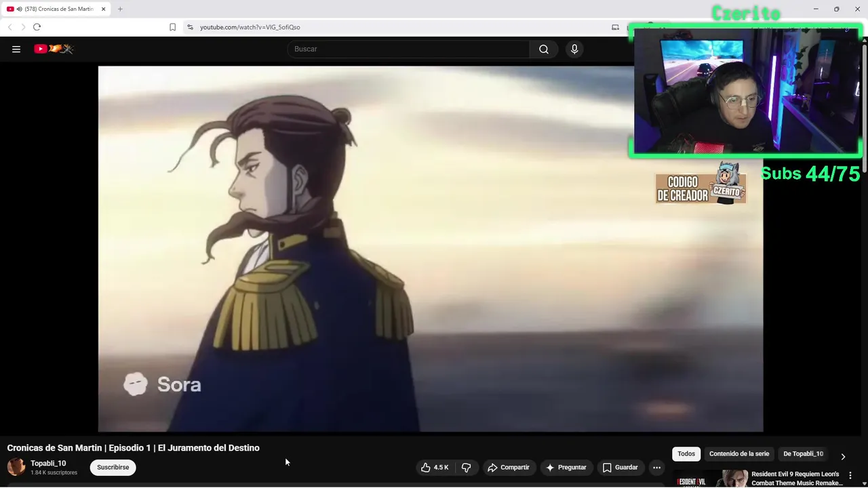Go to the YouTube home logo
This screenshot has height=488, width=868.
tap(54, 49)
